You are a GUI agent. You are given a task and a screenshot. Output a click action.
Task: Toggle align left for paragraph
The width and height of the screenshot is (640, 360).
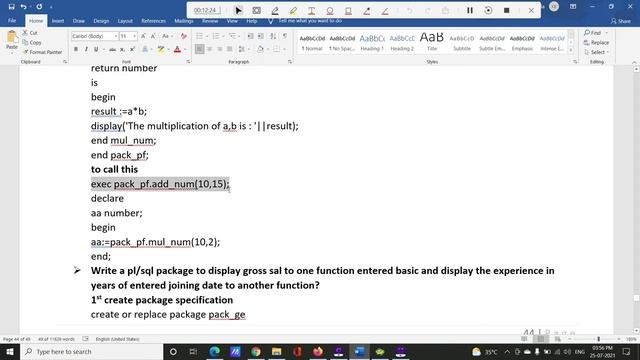click(199, 49)
